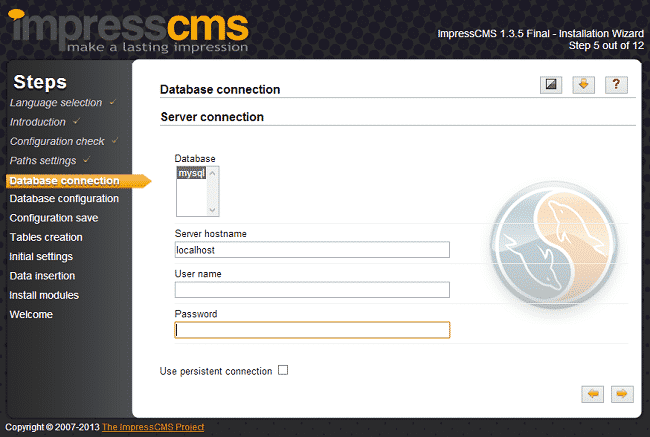
Task: Click into the Password field
Action: coord(312,330)
